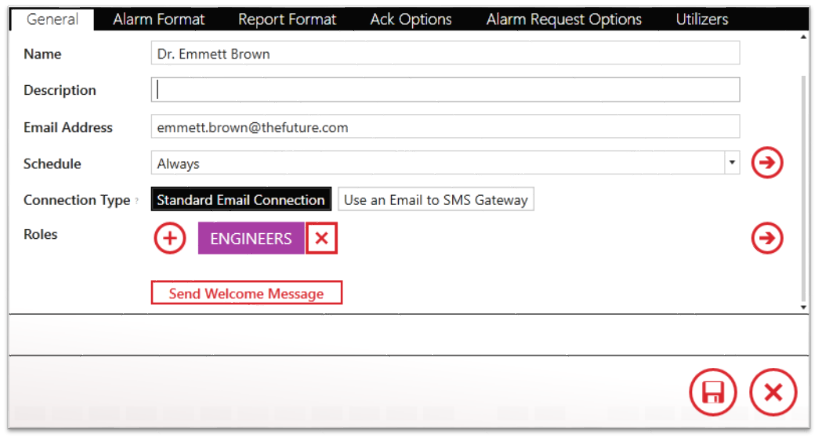Go to roles via the arrow icon
The height and width of the screenshot is (439, 818).
tap(767, 238)
